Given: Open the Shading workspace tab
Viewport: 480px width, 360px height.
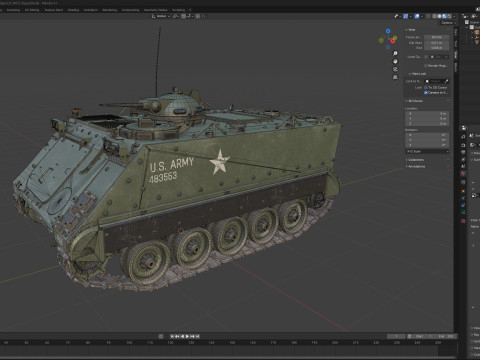Looking at the screenshot, I should [73, 10].
